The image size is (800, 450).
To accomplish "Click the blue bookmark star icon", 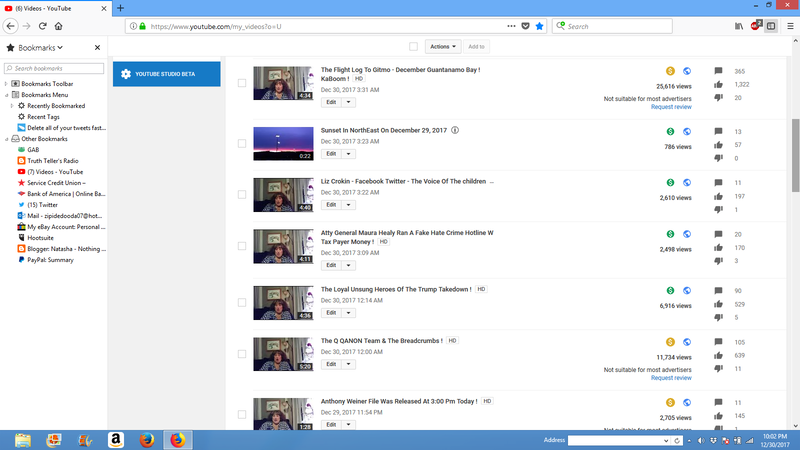I will [x=539, y=26].
